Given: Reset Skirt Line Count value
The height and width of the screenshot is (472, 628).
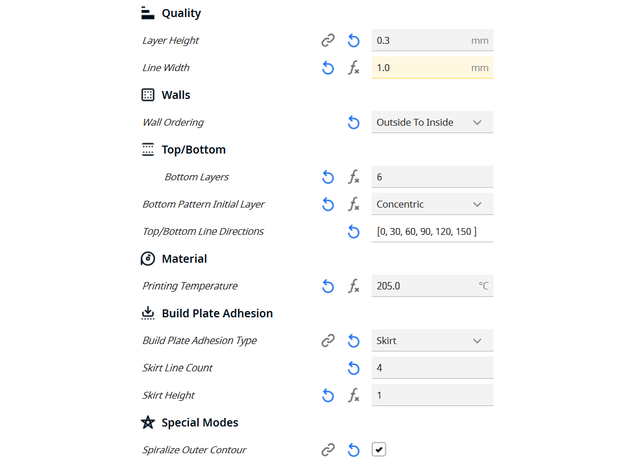Looking at the screenshot, I should [x=353, y=368].
